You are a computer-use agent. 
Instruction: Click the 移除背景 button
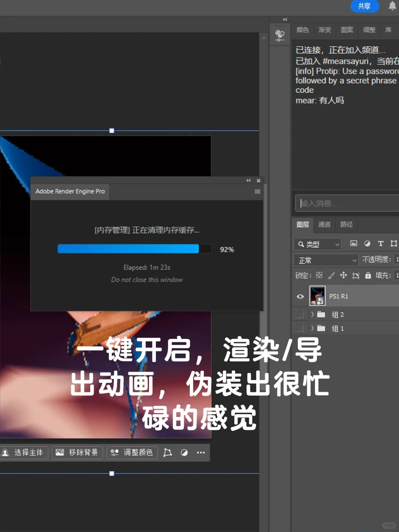(x=77, y=453)
